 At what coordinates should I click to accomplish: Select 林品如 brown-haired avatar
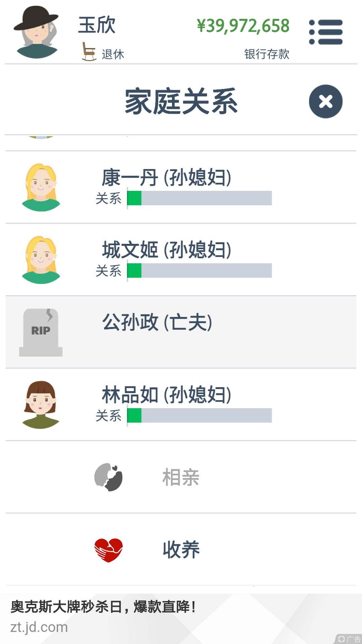point(41,405)
